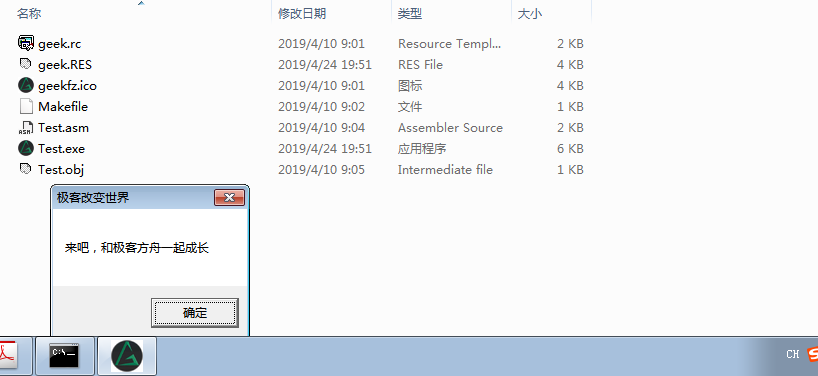Click the dialog title 极客改变世界
818x376 pixels.
coord(93,198)
